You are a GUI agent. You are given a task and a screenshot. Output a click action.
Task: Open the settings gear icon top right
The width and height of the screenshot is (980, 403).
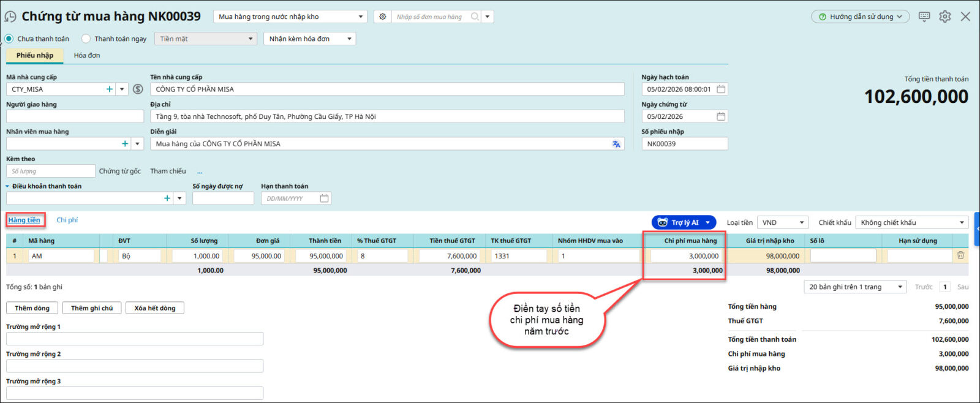[x=945, y=17]
